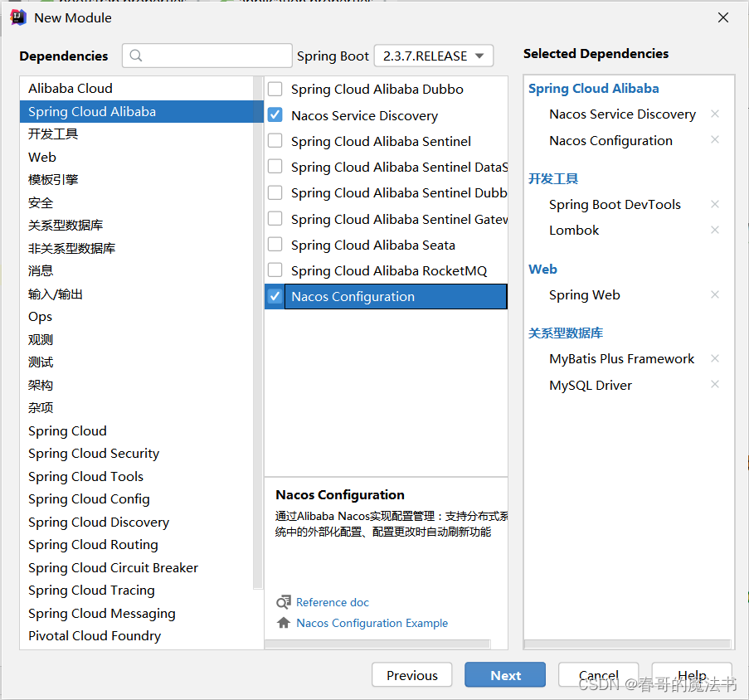Click the Previous button

[x=411, y=674]
